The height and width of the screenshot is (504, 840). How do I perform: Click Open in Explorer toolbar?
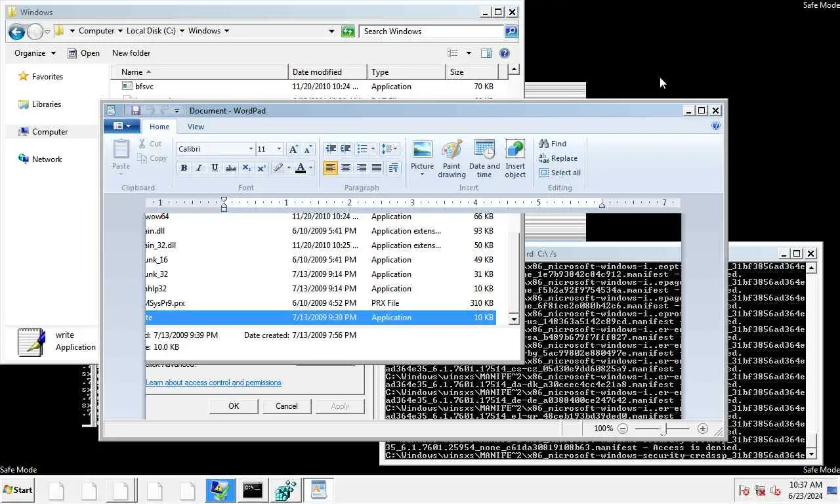83,53
